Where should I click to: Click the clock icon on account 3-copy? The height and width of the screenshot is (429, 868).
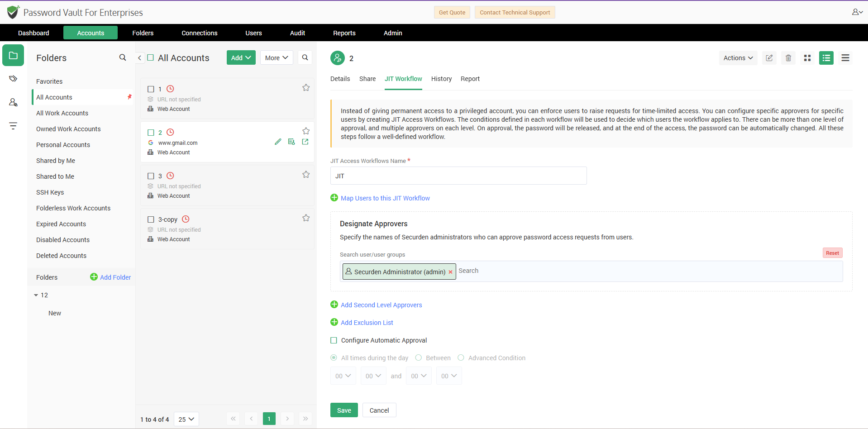click(x=186, y=219)
